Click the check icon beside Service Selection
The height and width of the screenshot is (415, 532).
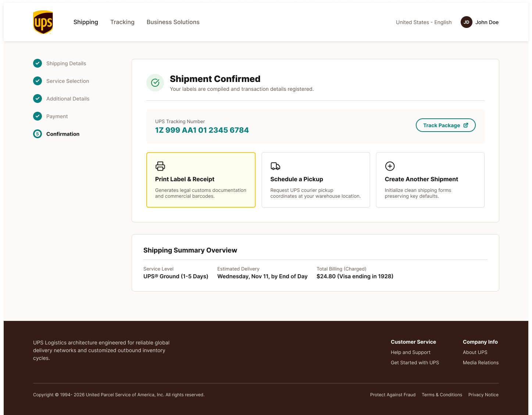(x=38, y=81)
